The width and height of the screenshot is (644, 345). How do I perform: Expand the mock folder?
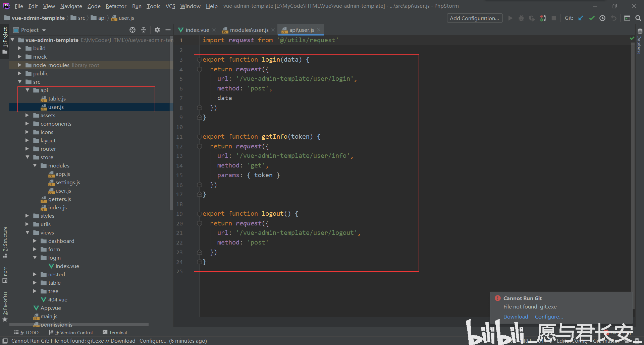(x=20, y=57)
